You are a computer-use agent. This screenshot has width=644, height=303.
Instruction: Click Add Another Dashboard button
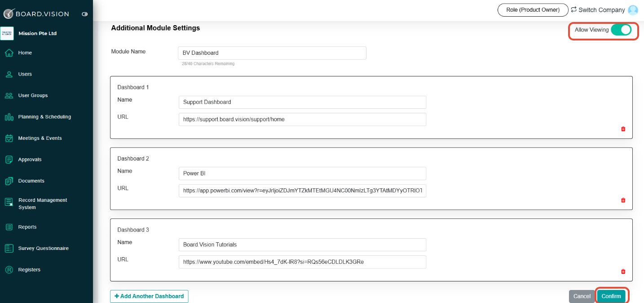tap(149, 296)
